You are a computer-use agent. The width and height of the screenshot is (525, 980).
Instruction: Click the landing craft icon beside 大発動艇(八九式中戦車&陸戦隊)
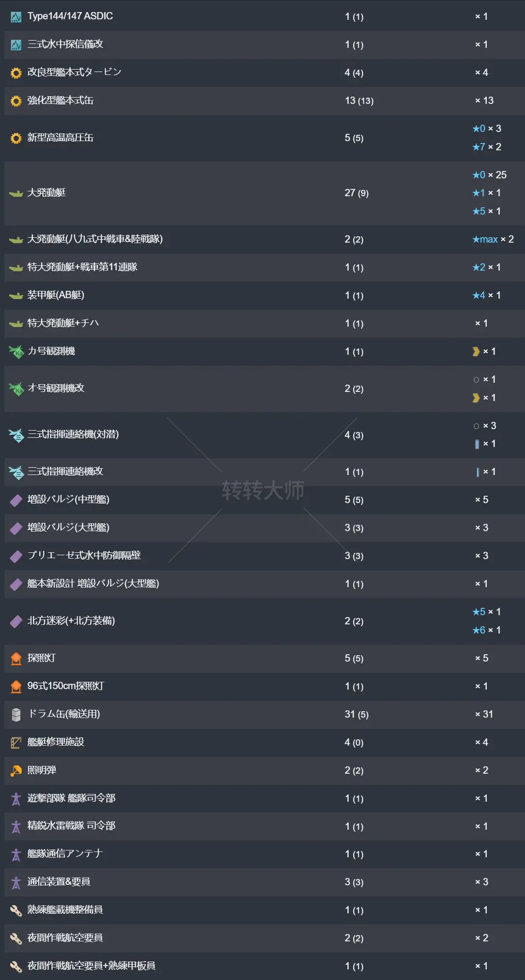tap(16, 240)
